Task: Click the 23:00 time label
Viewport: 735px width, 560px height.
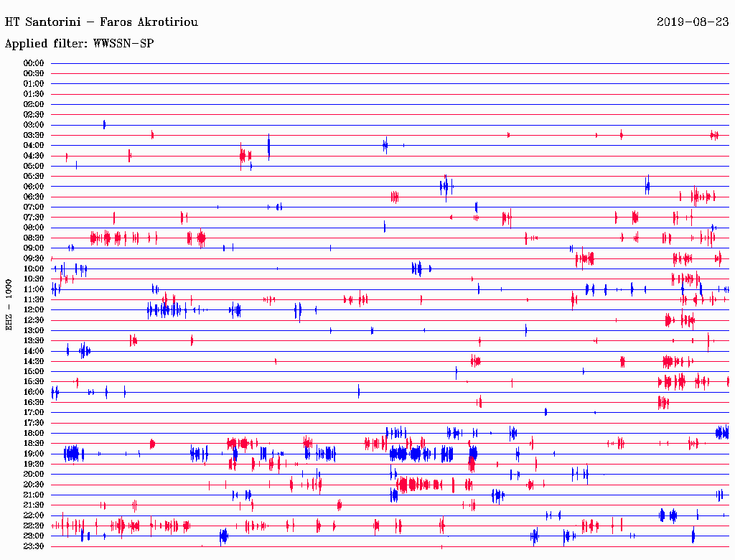Action: [34, 536]
